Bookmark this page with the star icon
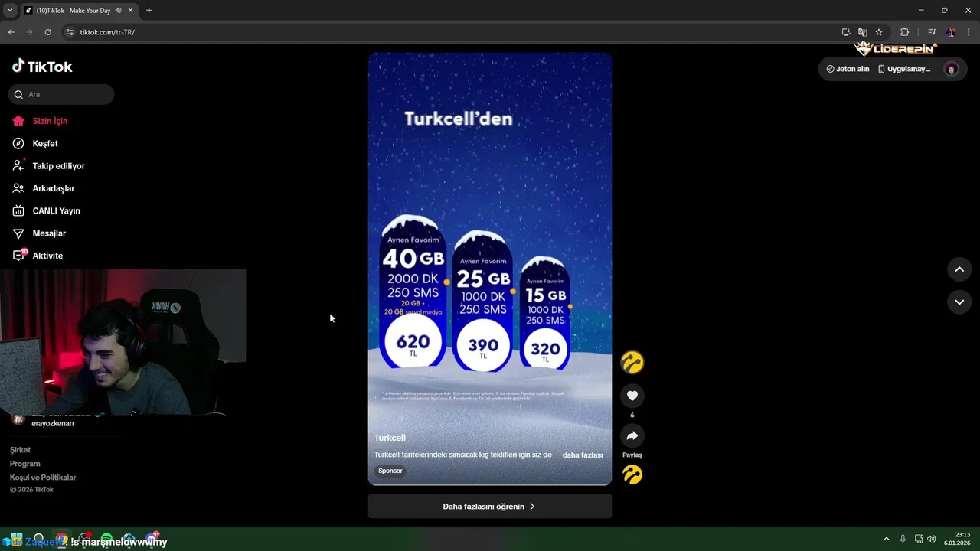This screenshot has height=551, width=980. [x=879, y=32]
